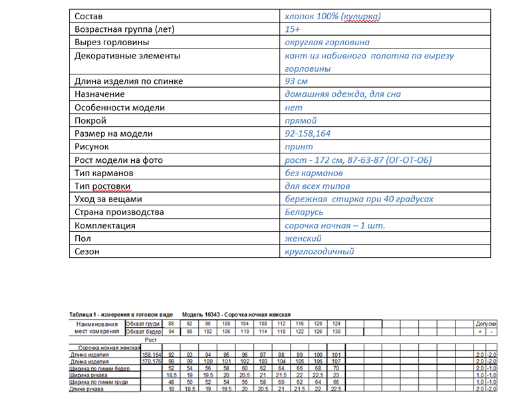This screenshot has width=532, height=396.
Task: Click the "Пол" row label
Action: click(82, 239)
